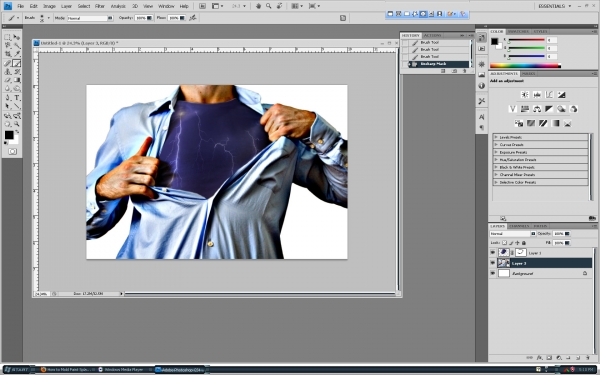600x375 pixels.
Task: Toggle lock image pixels
Action: point(511,243)
